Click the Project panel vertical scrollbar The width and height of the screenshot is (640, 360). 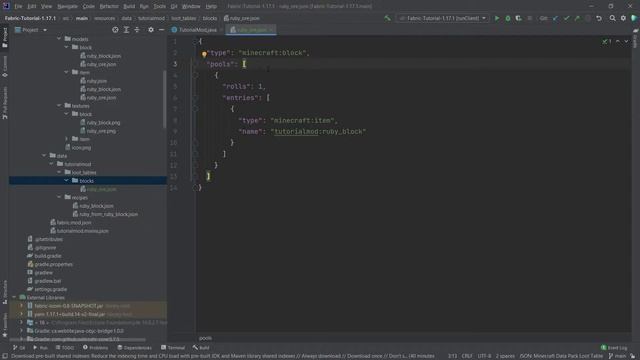tap(164, 99)
